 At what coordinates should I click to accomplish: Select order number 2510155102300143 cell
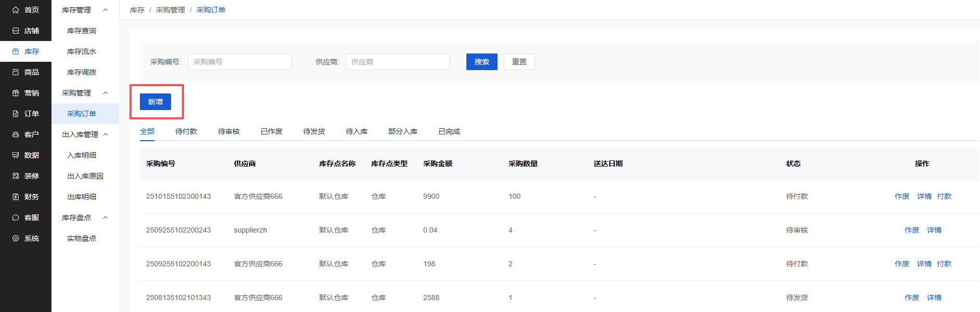coord(178,196)
